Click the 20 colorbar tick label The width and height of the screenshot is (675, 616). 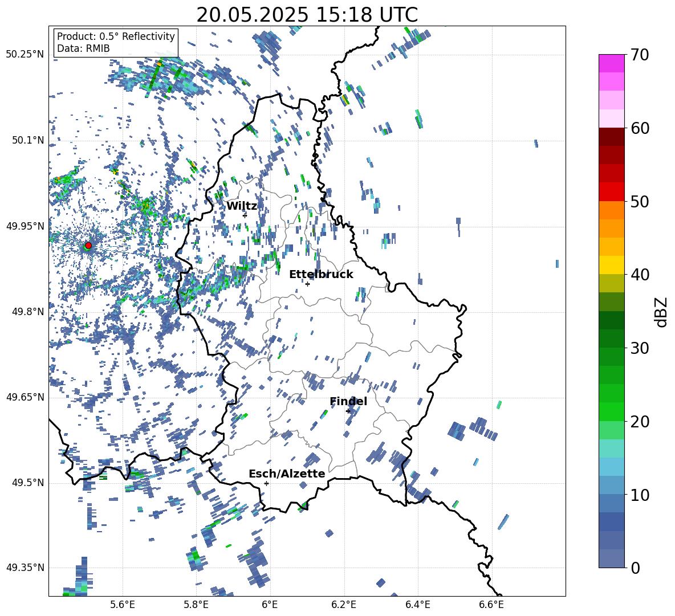(640, 421)
